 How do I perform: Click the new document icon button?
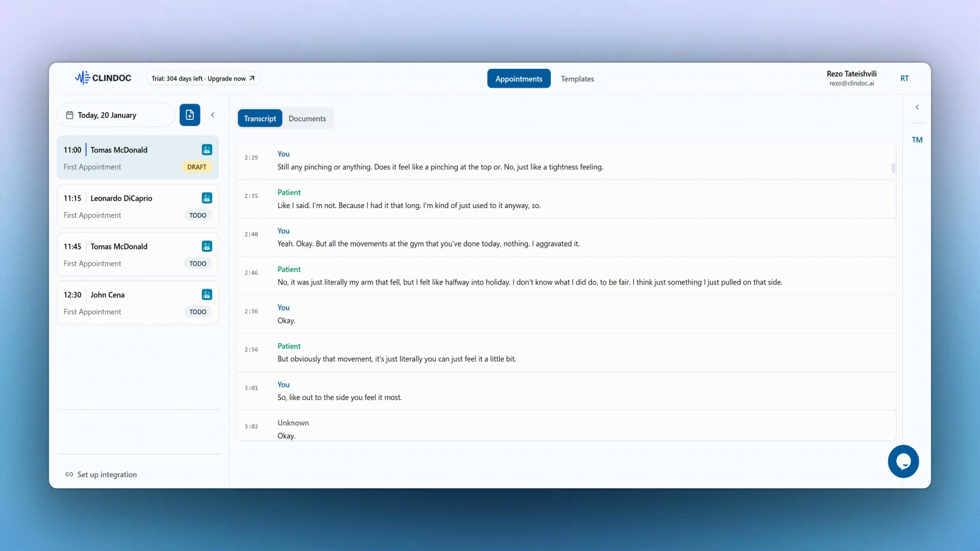click(x=189, y=115)
